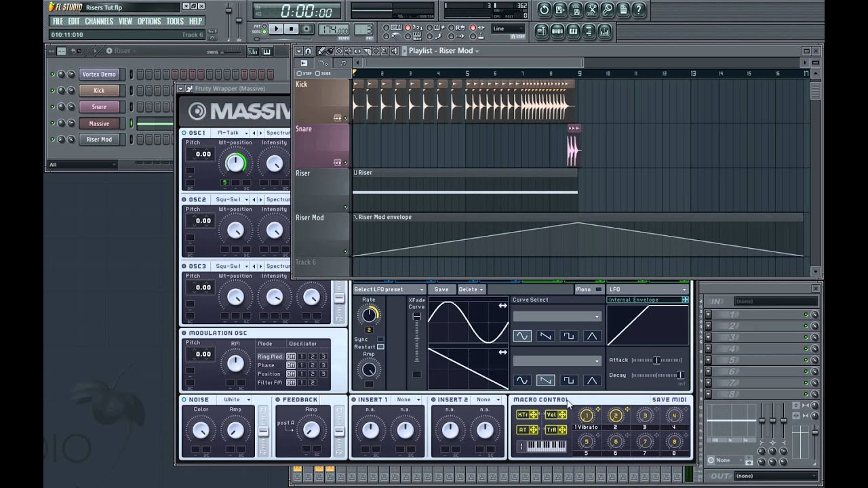Start playback with the transport Play button

click(x=276, y=28)
